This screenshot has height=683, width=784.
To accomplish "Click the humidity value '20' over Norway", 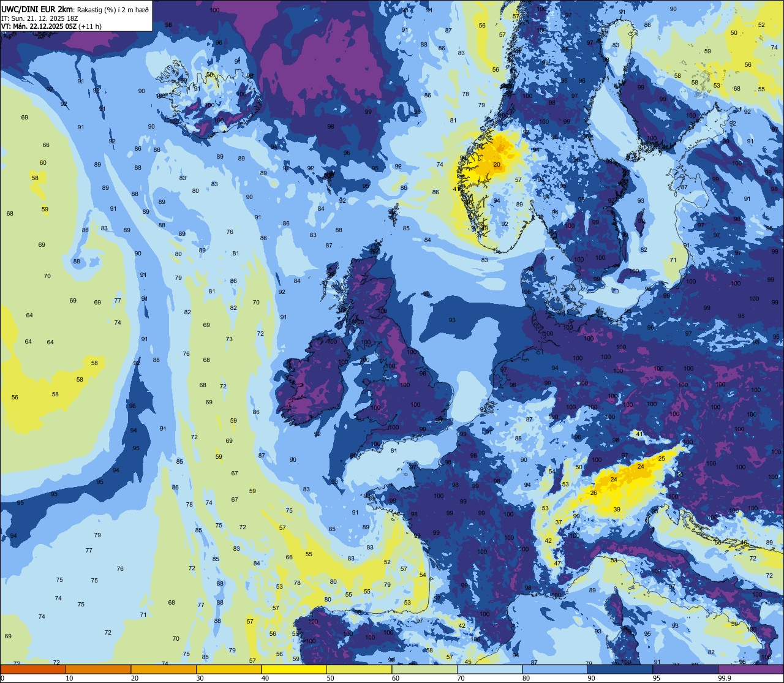I will pyautogui.click(x=497, y=165).
